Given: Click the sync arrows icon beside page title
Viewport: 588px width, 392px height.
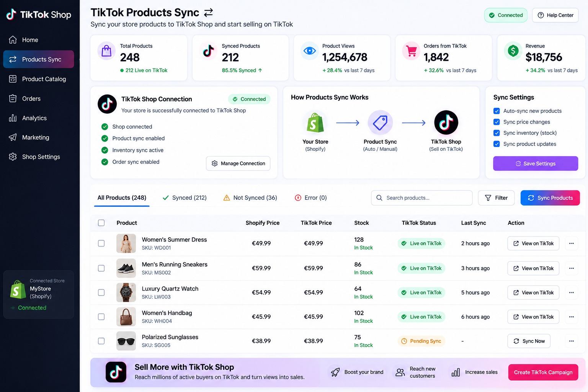Looking at the screenshot, I should (x=208, y=13).
